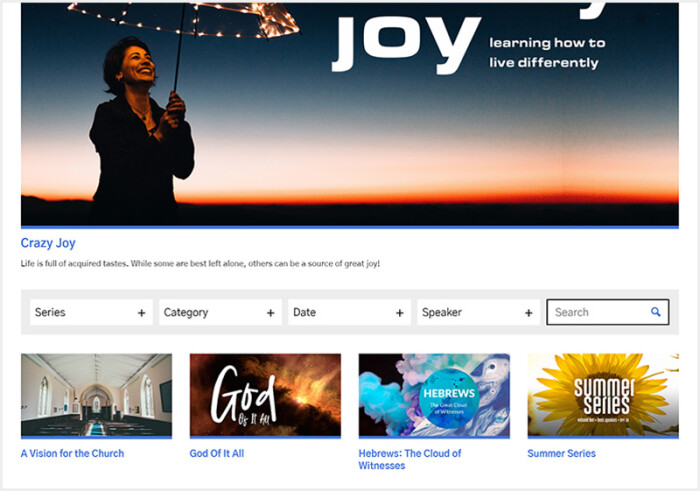Click the plus icon in Category filter
Screen dimensions: 700x491
(x=271, y=313)
